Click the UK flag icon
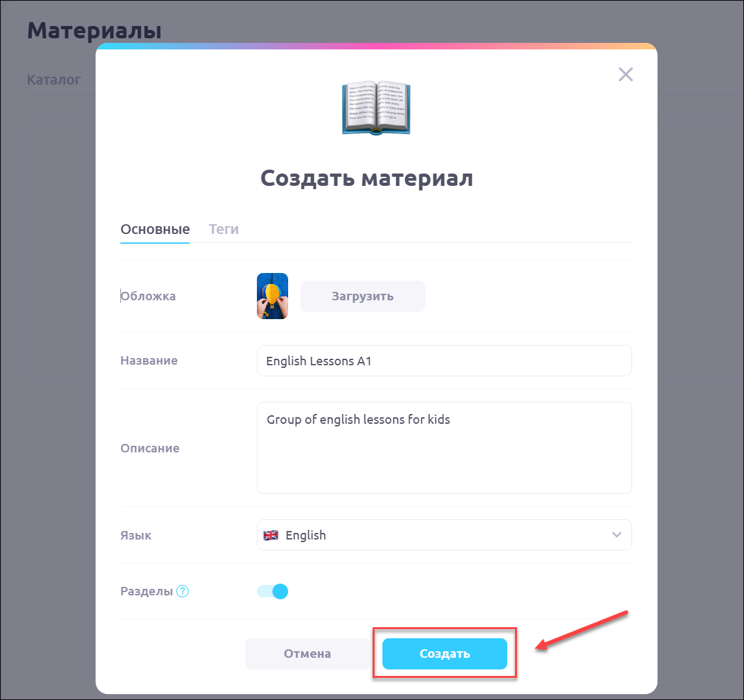The width and height of the screenshot is (744, 700). 271,535
